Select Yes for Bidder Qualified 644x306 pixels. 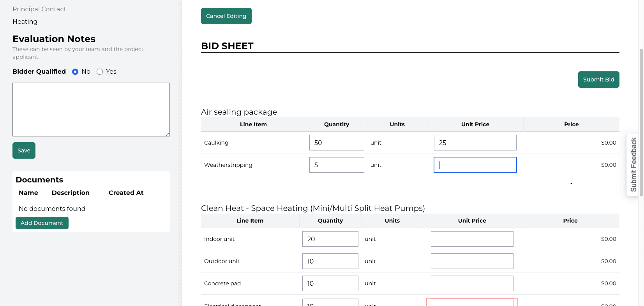point(100,72)
